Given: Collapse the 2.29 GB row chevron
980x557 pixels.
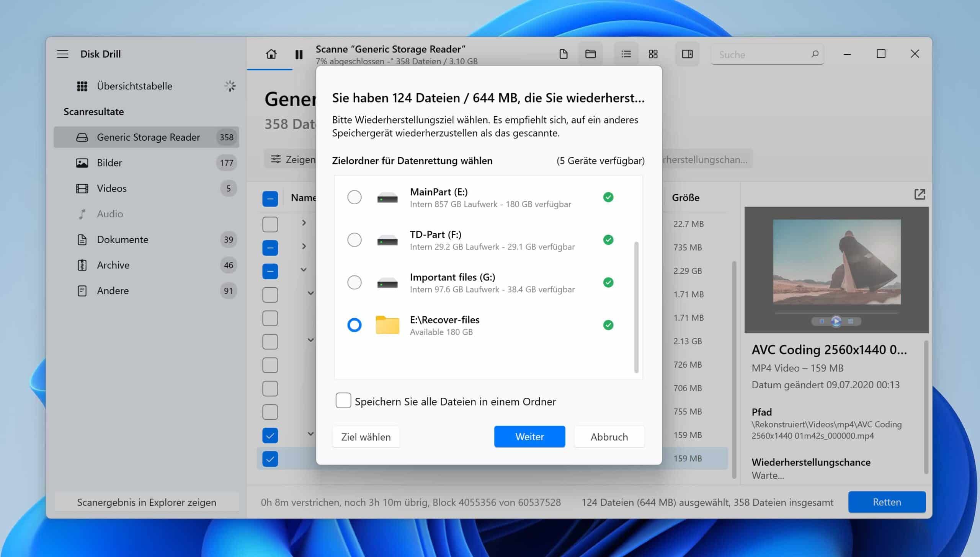Looking at the screenshot, I should point(304,270).
